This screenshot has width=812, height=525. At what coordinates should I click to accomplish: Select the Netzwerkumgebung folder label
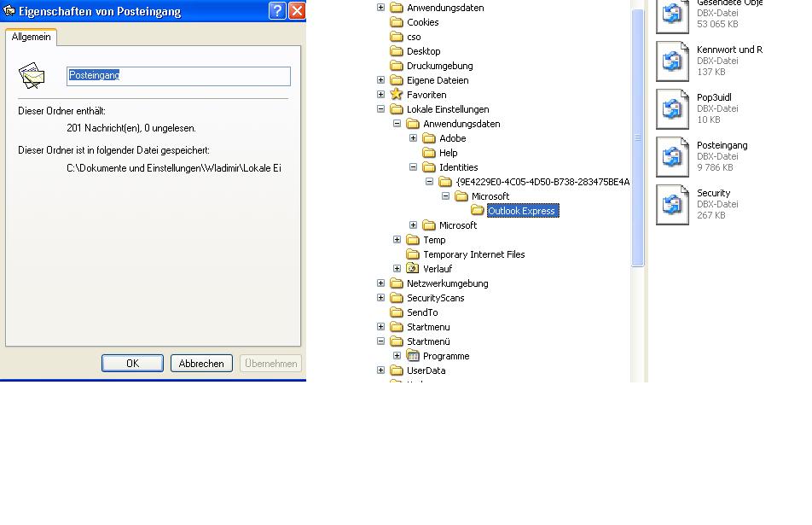(448, 283)
